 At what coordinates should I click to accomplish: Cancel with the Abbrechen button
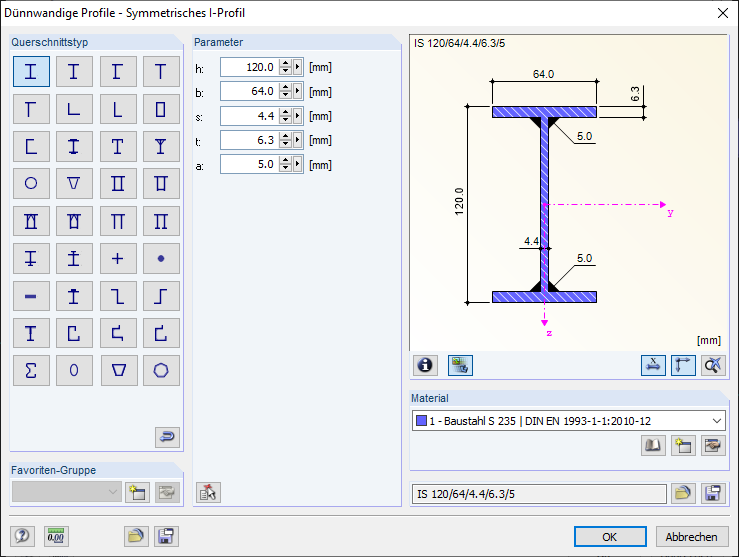(691, 537)
